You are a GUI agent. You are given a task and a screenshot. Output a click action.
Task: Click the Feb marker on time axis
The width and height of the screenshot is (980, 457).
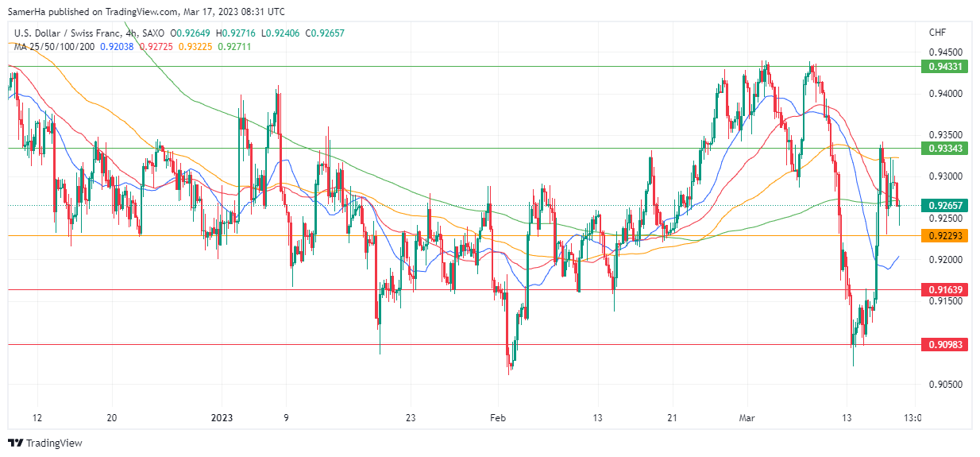tap(496, 418)
